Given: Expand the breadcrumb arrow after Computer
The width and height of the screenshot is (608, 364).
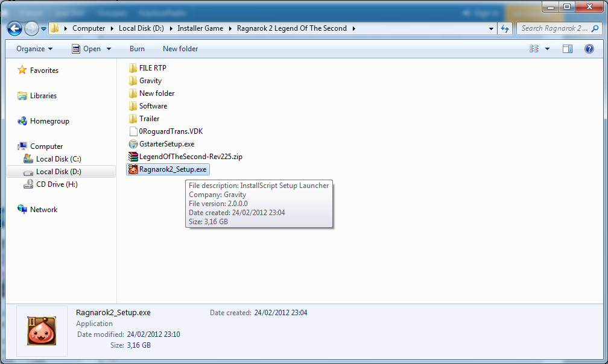Looking at the screenshot, I should pos(112,28).
